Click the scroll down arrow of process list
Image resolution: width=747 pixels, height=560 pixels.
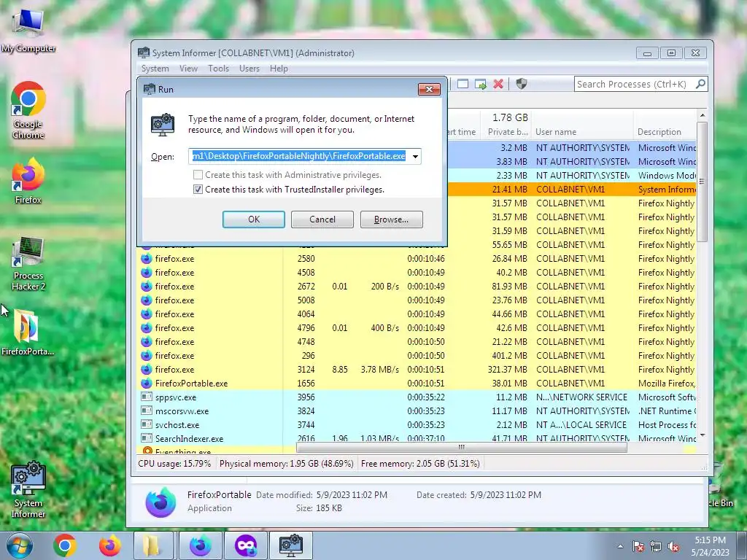click(702, 435)
